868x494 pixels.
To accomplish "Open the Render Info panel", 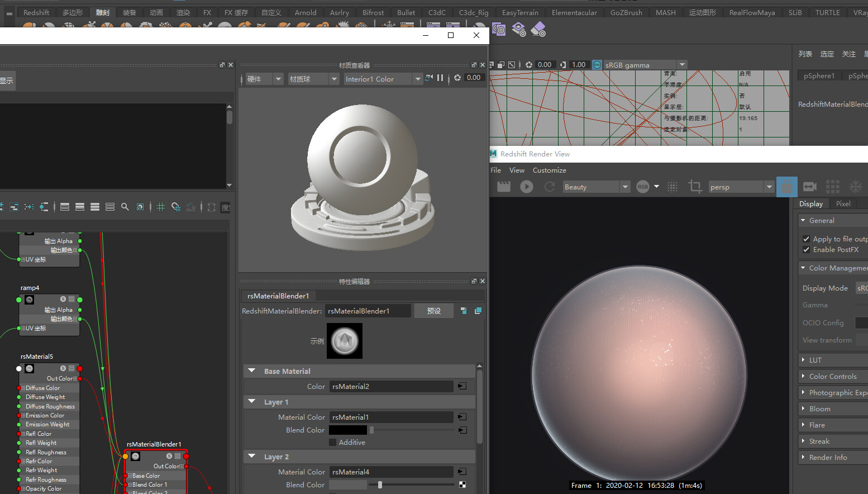I will pyautogui.click(x=827, y=457).
